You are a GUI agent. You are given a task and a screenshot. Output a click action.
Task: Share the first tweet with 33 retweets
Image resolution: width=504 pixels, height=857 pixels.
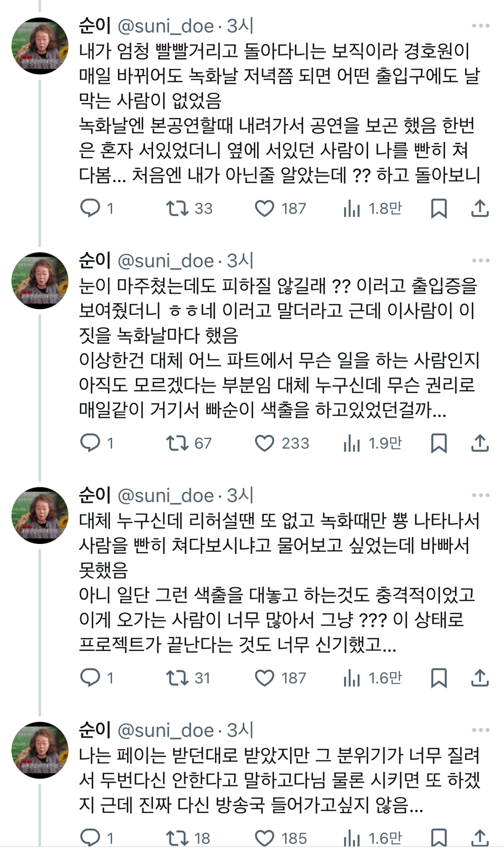click(x=480, y=209)
